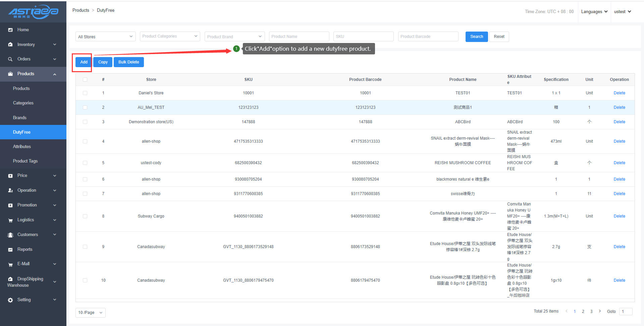Click the Astiaea logo

[33, 12]
